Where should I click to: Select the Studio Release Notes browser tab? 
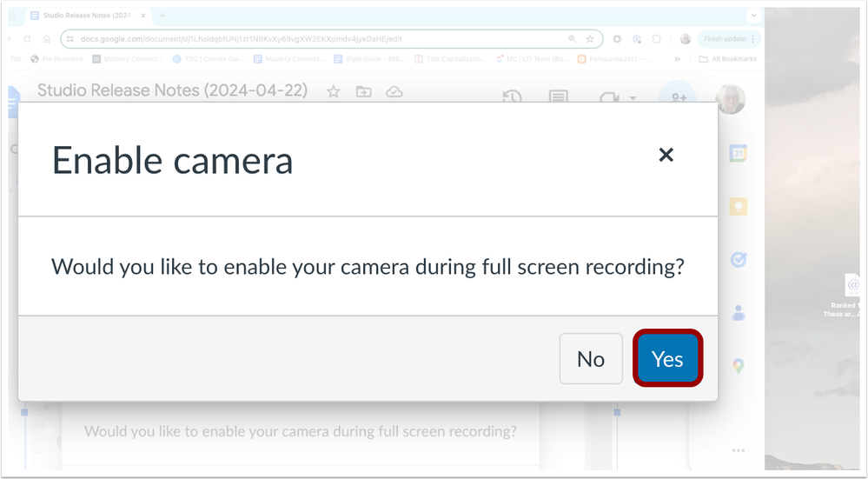(89, 16)
